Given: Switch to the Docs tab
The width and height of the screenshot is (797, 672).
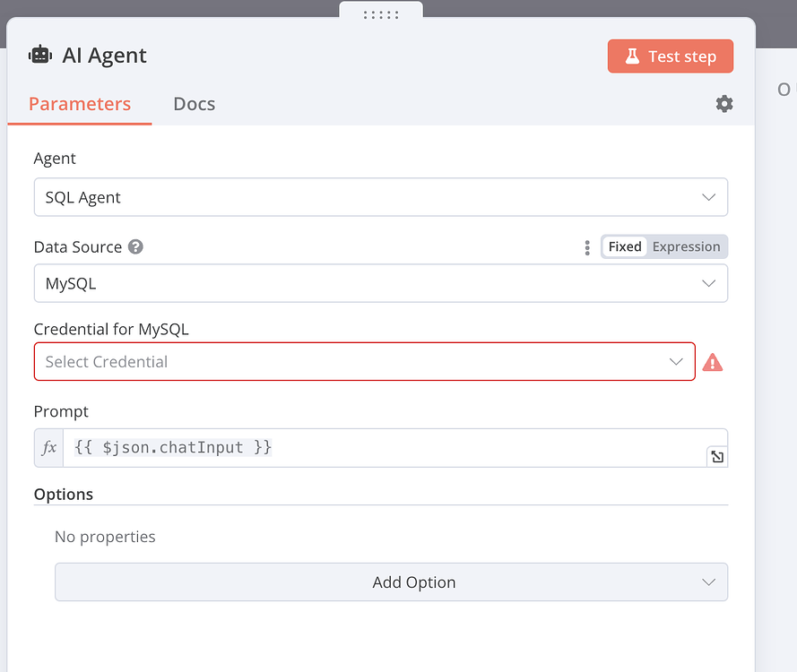Looking at the screenshot, I should (194, 104).
